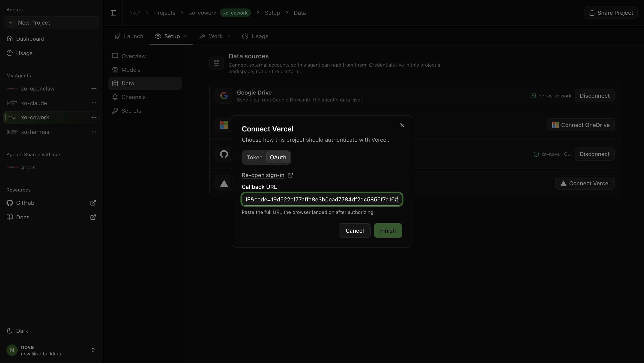
Task: Open options menu for xo-openclaw
Action: pos(94,89)
